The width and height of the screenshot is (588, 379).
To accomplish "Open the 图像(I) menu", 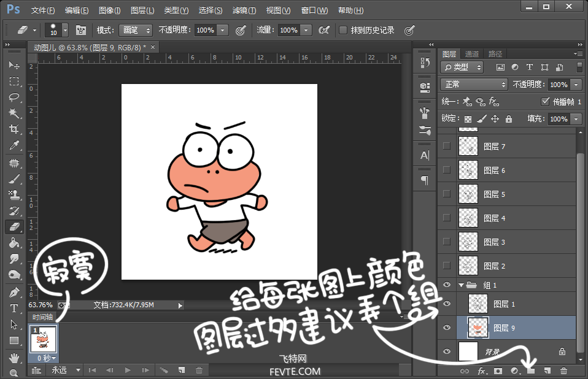I will tap(109, 10).
